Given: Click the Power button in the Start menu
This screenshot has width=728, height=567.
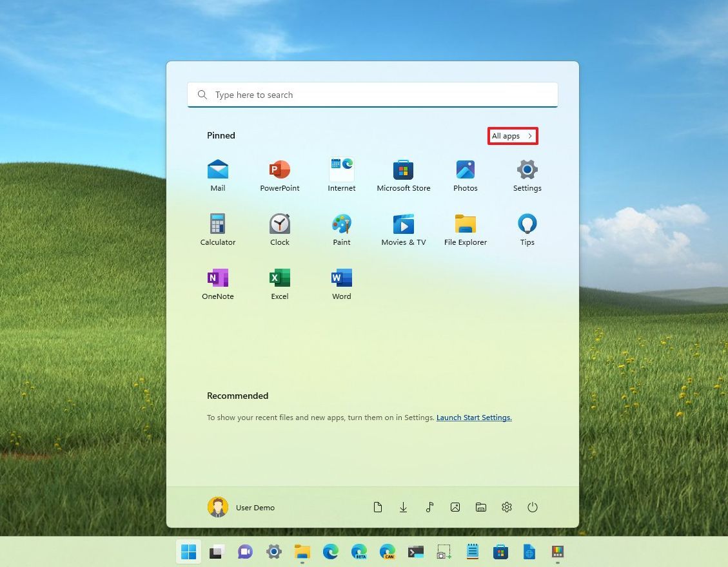Looking at the screenshot, I should coord(533,507).
